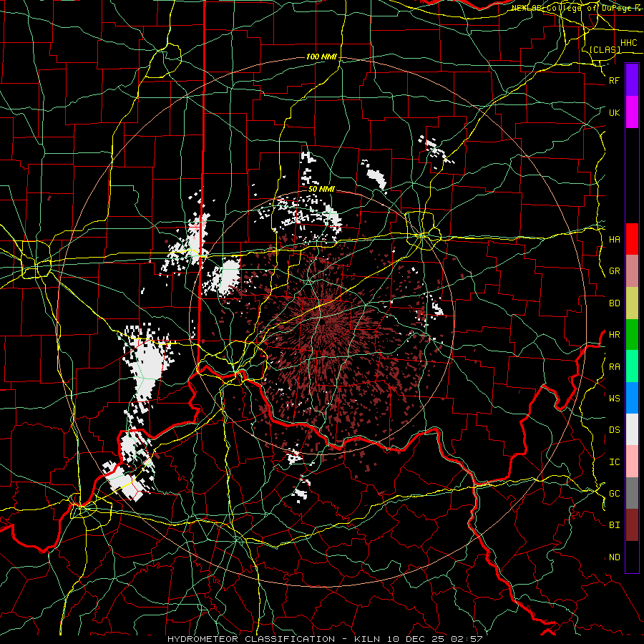The width and height of the screenshot is (644, 644).
Task: Click the dark green HR legend swatch
Action: 632,335
